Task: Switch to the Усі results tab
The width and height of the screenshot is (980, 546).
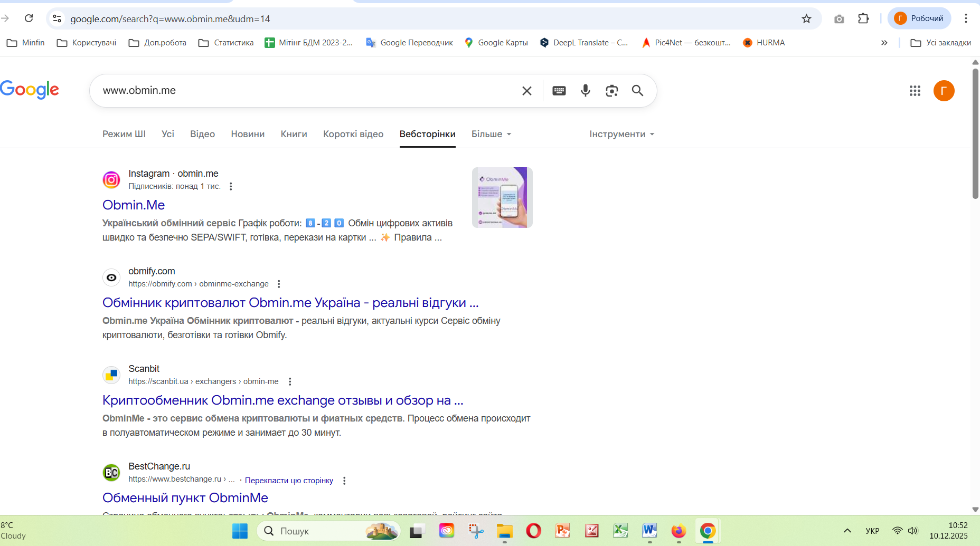Action: pos(168,134)
